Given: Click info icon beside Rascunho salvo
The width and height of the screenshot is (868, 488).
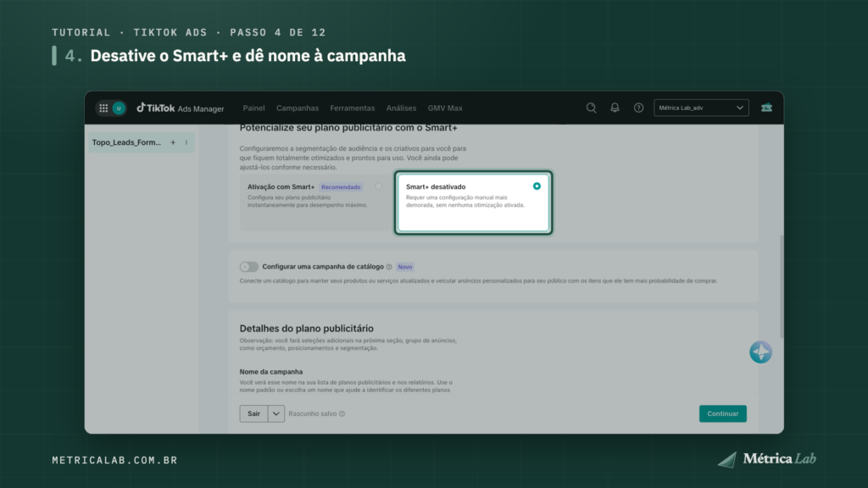Looking at the screenshot, I should tap(342, 413).
